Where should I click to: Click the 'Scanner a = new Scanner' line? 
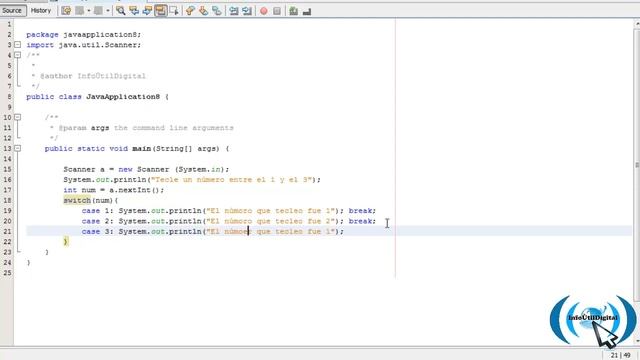(146, 169)
